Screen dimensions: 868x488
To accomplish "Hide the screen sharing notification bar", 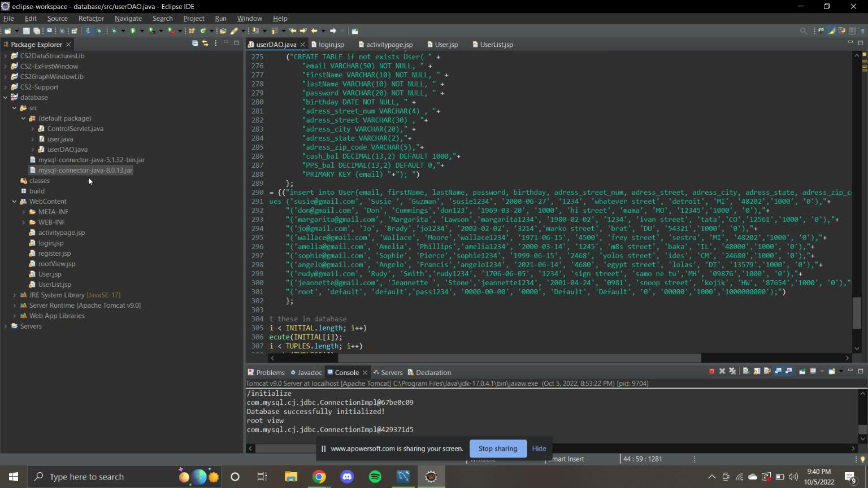I will (x=539, y=448).
